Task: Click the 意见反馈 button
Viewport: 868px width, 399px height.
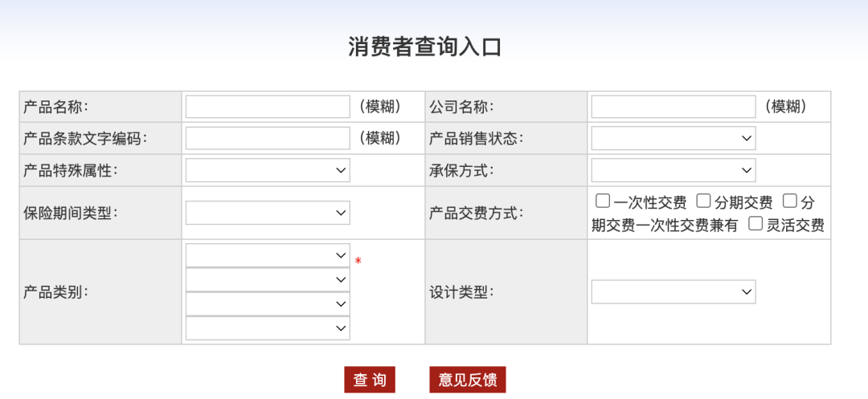Action: (468, 380)
